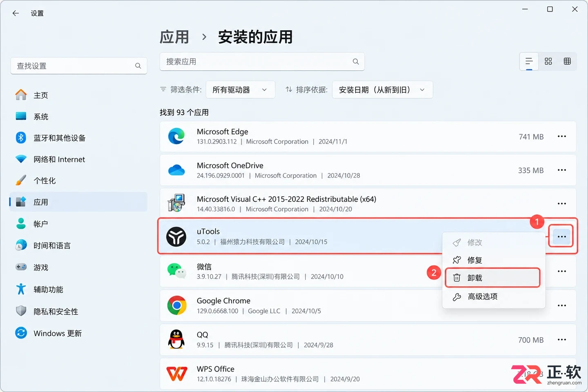Click the Microsoft OneDrive app name

230,165
